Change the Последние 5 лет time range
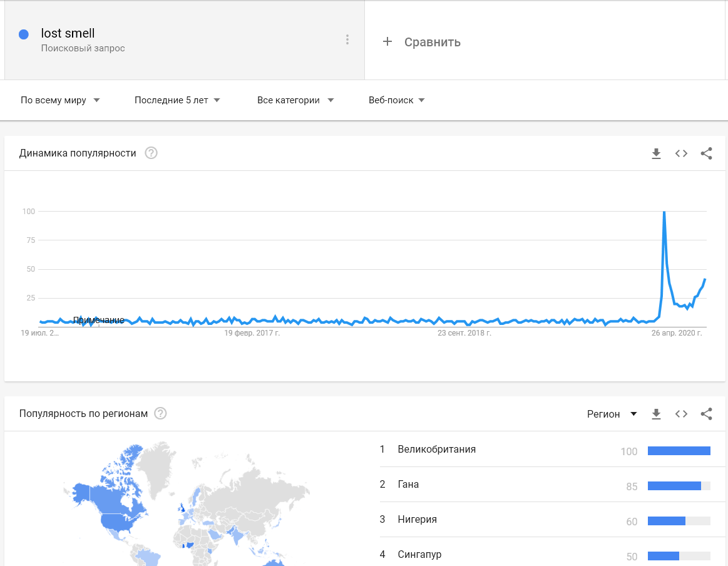Viewport: 728px width, 566px height. [177, 100]
